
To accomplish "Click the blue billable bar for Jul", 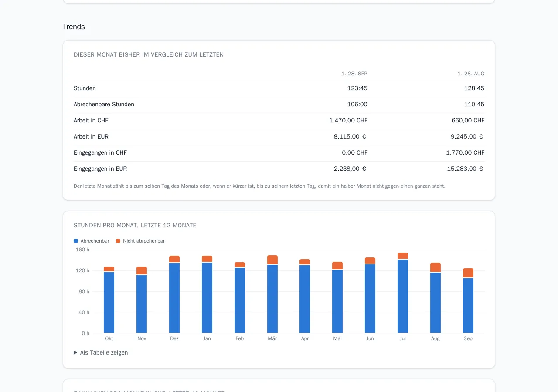I will (x=403, y=296).
